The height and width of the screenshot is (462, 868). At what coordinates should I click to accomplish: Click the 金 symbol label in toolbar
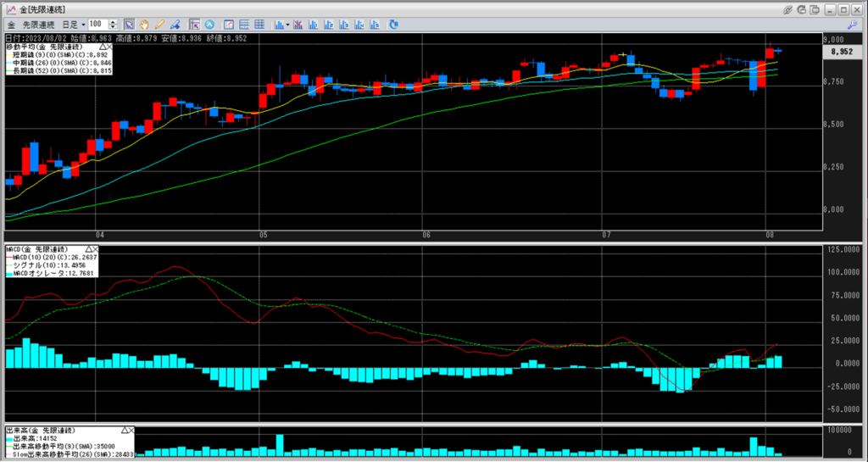tap(11, 25)
